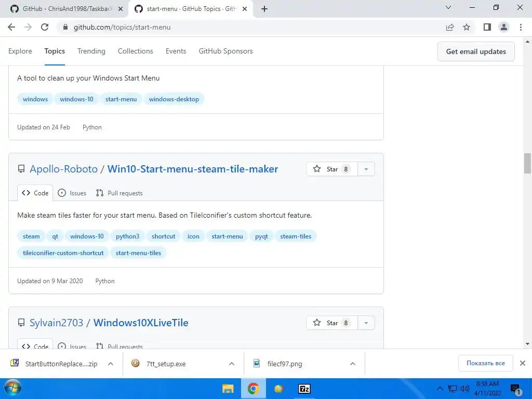Screen dimensions: 532x399
Task: Star the Win10-Start-menu-steam-tile-maker repository
Action: pos(332,169)
